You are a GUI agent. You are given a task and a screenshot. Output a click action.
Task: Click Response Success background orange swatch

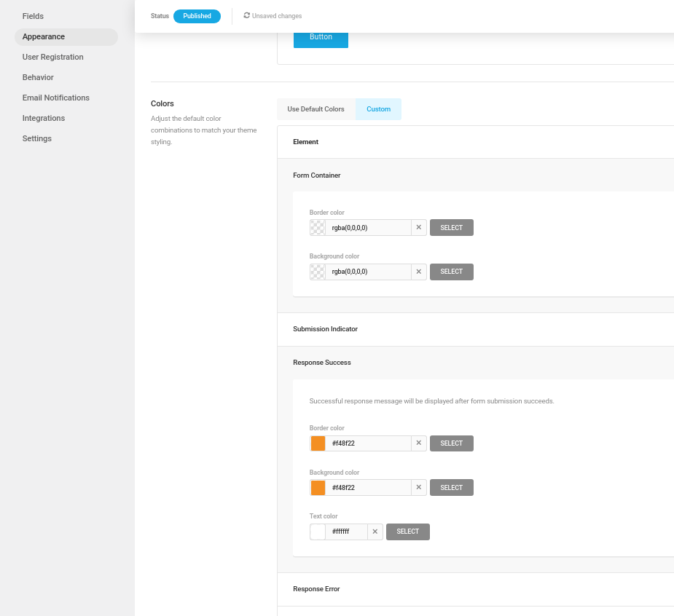[x=318, y=488]
